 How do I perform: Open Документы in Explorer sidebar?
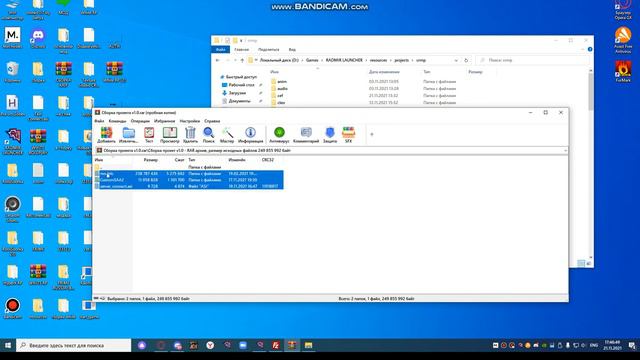tap(236, 101)
